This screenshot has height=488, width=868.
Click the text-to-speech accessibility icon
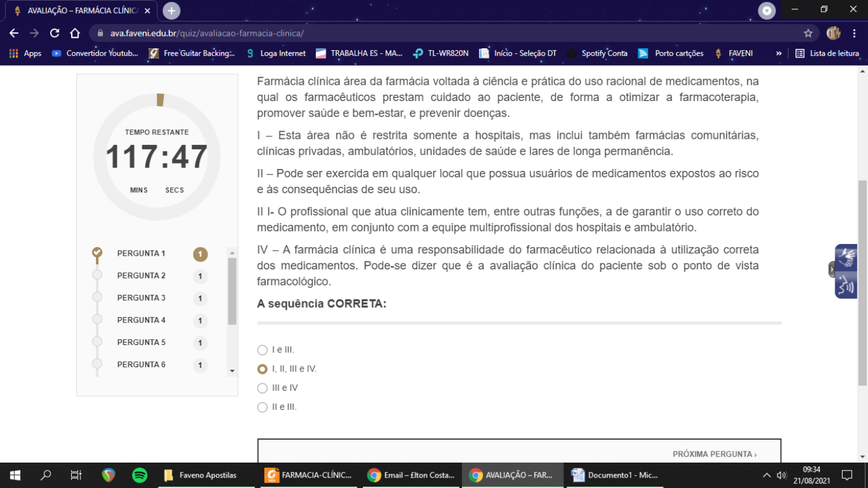point(846,285)
